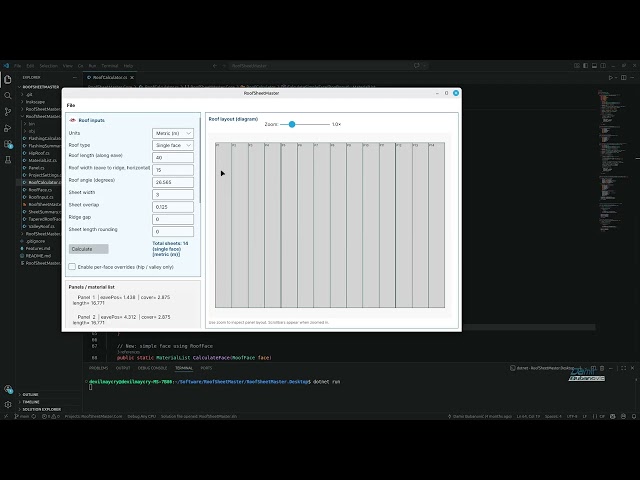640x480 pixels.
Task: Click the Run play icon in editor toolbar
Action: (611, 78)
